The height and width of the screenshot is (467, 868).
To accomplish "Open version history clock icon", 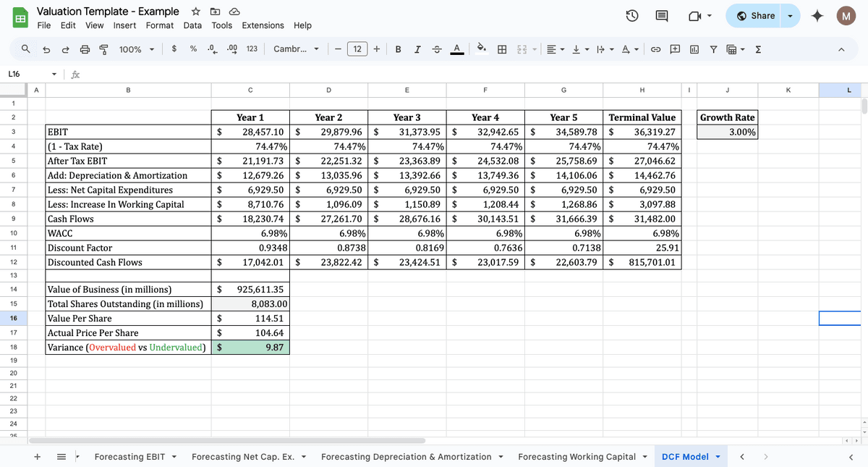I will click(631, 16).
